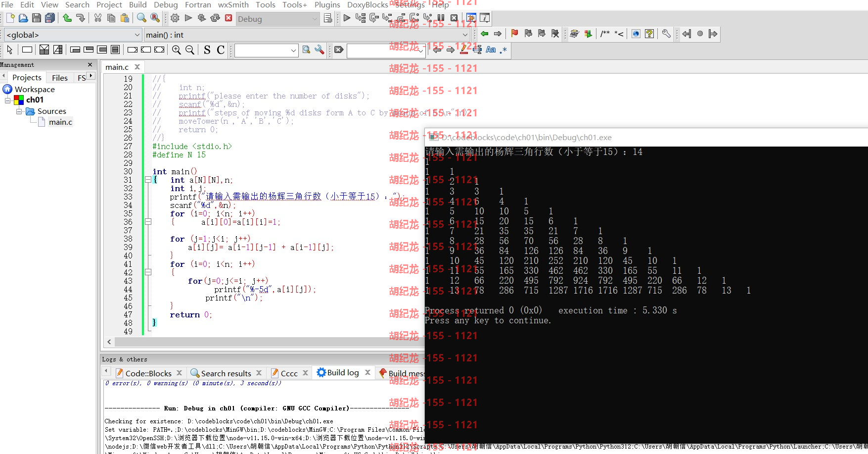Undo the last edit
The height and width of the screenshot is (454, 868).
pos(67,18)
